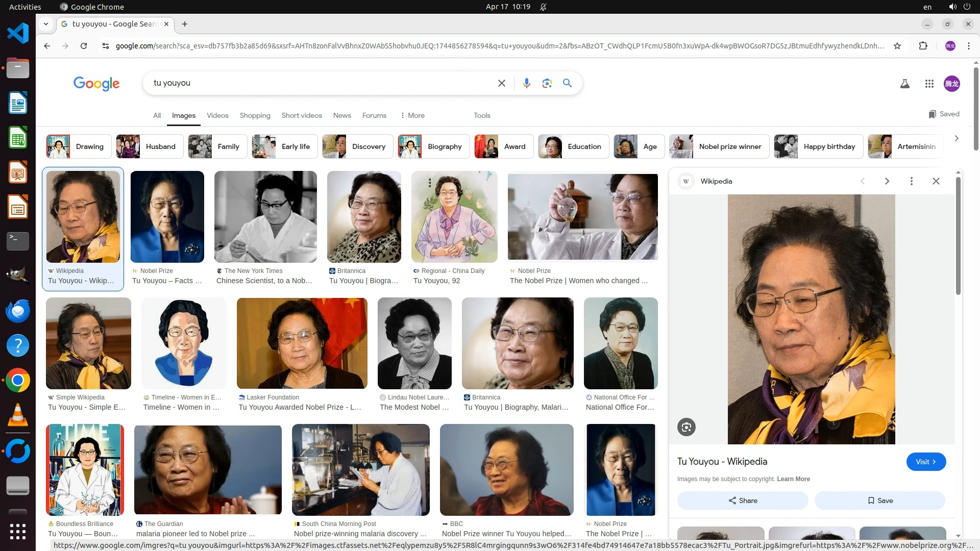
Task: Open Google Lens image search
Action: pyautogui.click(x=547, y=83)
